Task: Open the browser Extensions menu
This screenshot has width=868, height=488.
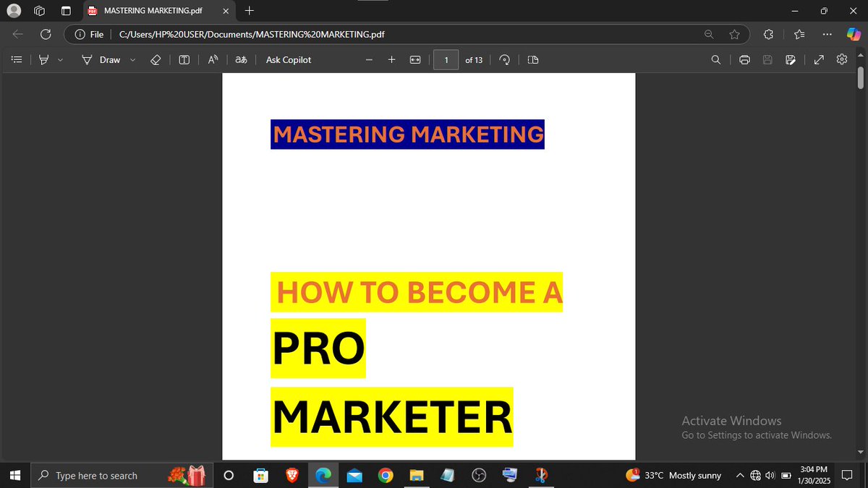Action: (x=768, y=34)
